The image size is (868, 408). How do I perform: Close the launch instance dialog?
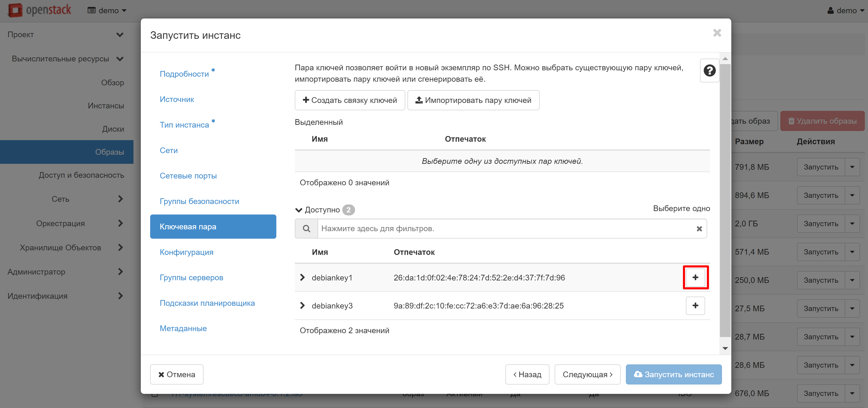[x=717, y=33]
